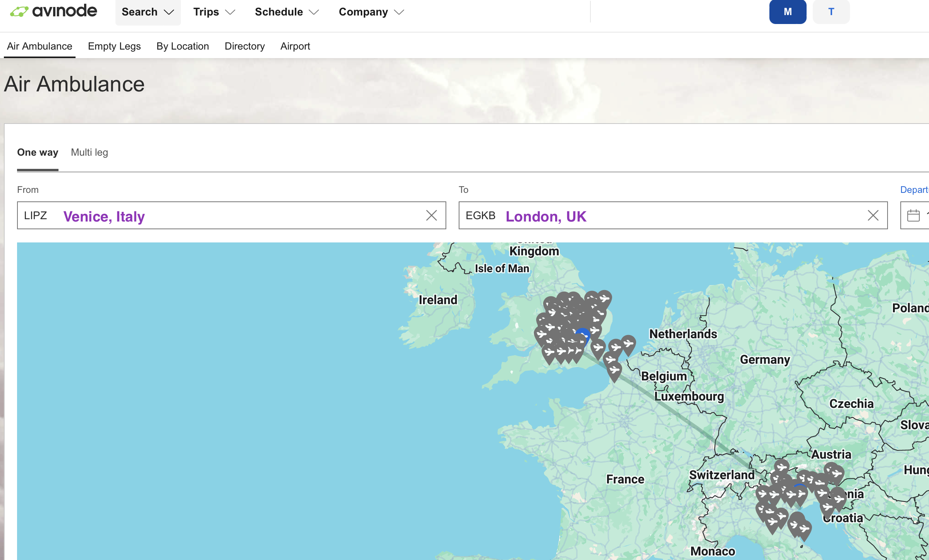Clear the Venice, Italy From field
929x560 pixels.
431,215
